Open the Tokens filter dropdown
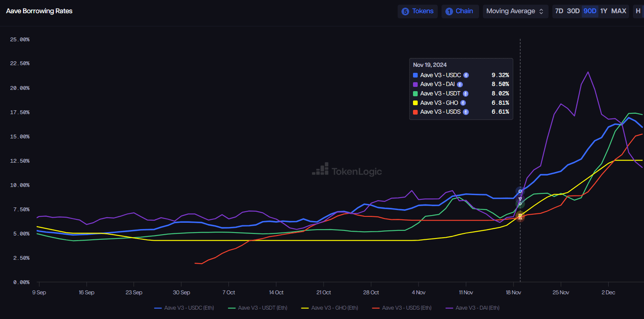This screenshot has height=319, width=644. (x=418, y=11)
